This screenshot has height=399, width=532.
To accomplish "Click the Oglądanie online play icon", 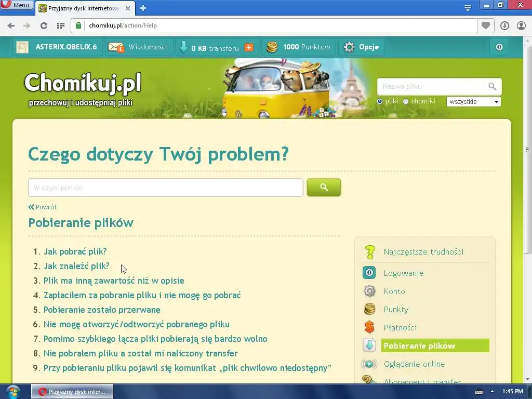I will (369, 364).
